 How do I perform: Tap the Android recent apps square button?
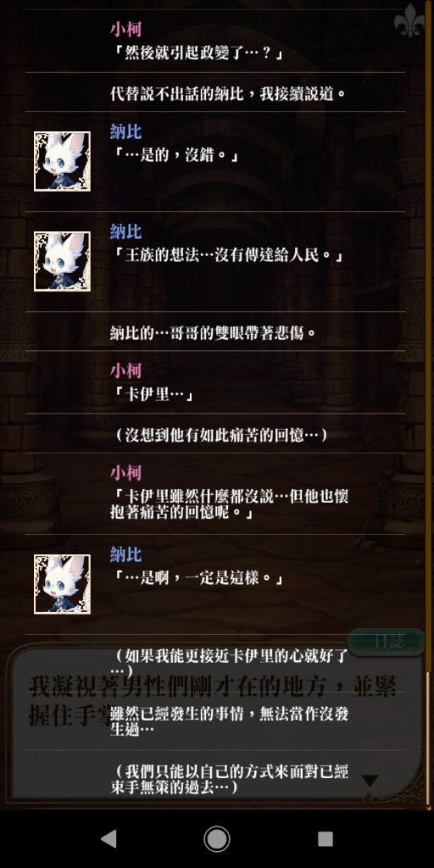[325, 838]
